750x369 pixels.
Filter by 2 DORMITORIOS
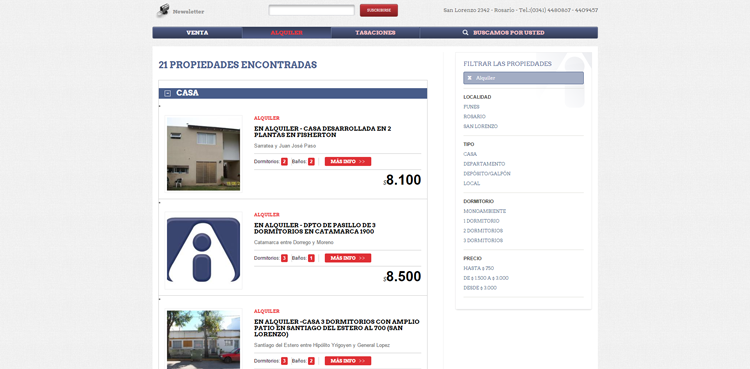[x=483, y=231]
